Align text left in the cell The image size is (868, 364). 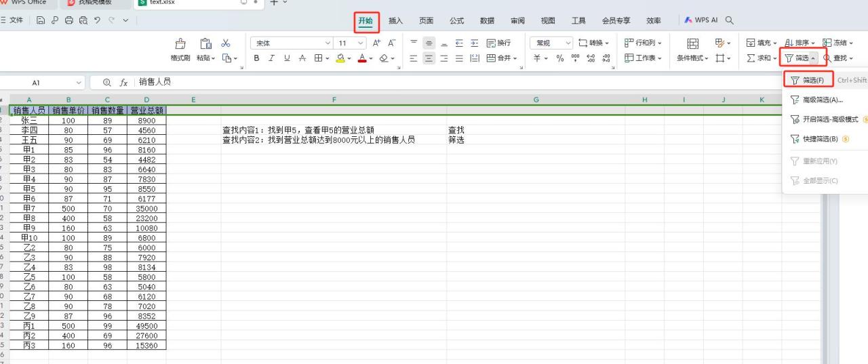point(414,58)
